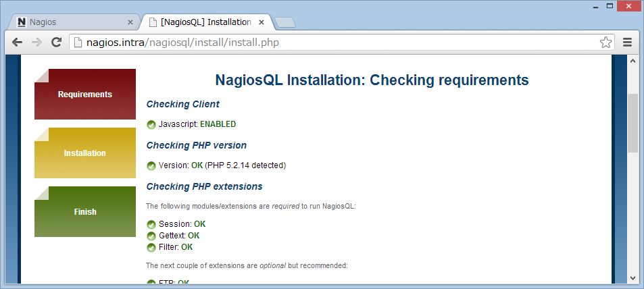The width and height of the screenshot is (644, 289).
Task: Open the Chrome hamburger menu
Action: coord(627,42)
